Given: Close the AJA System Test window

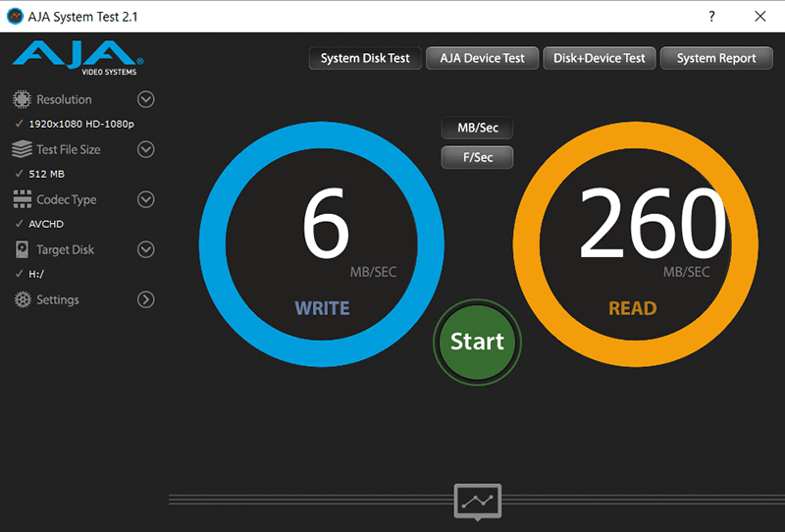Looking at the screenshot, I should 759,16.
